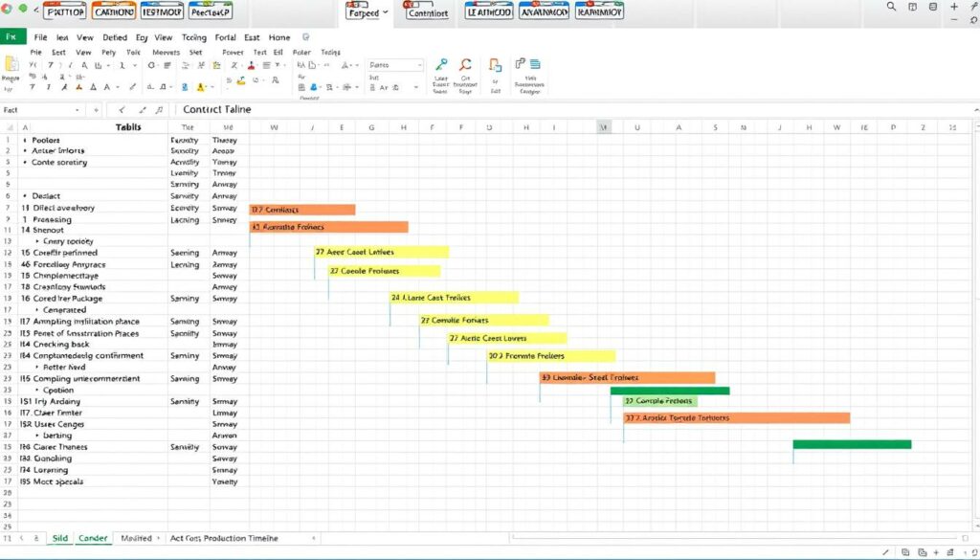This screenshot has width=980, height=560.
Task: Click the green Fk button at ribbon left
Action: (12, 37)
